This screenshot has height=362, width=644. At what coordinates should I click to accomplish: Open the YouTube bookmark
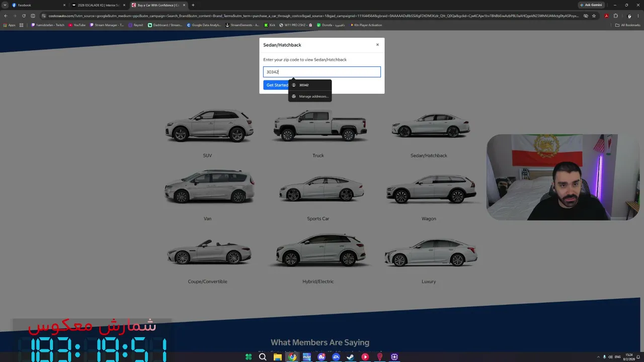click(x=76, y=25)
